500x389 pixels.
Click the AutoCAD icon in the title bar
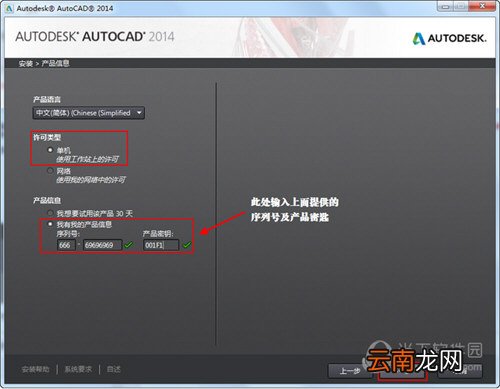tap(9, 8)
